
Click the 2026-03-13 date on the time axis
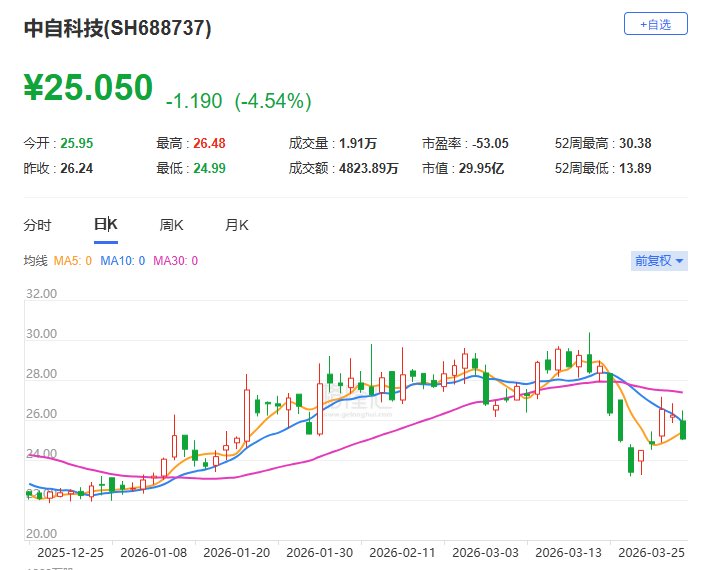[567, 551]
